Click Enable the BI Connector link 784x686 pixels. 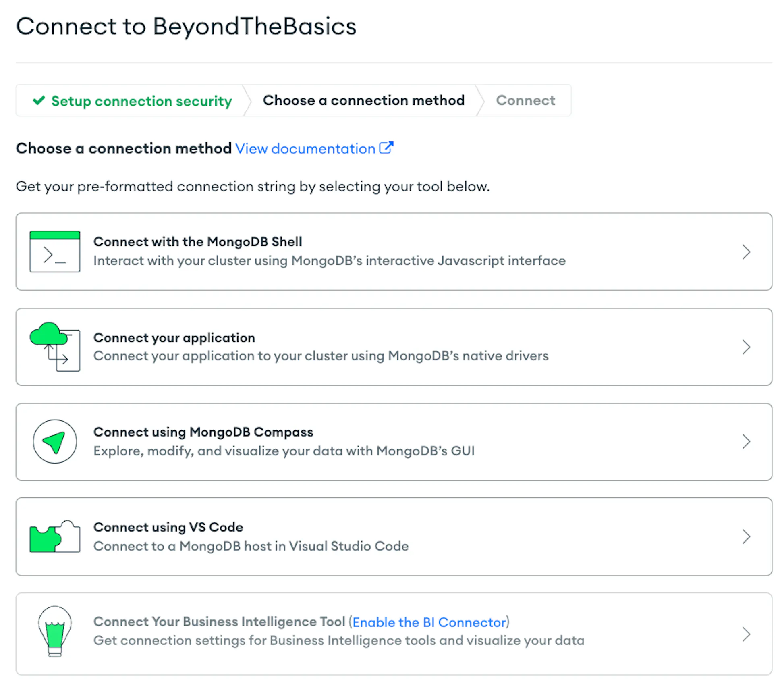429,622
